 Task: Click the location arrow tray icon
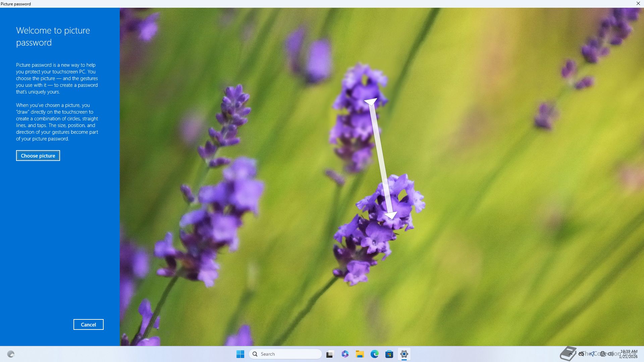[592, 354]
